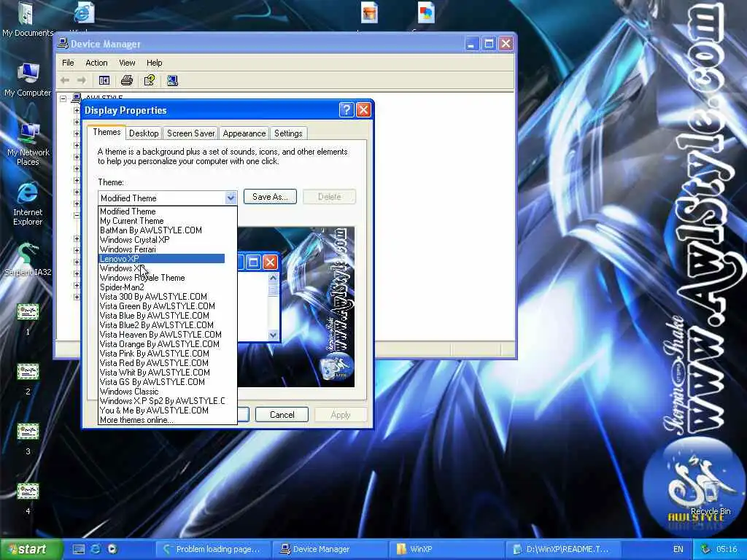747x560 pixels.
Task: Choose Windows XP from theme list
Action: point(161,268)
